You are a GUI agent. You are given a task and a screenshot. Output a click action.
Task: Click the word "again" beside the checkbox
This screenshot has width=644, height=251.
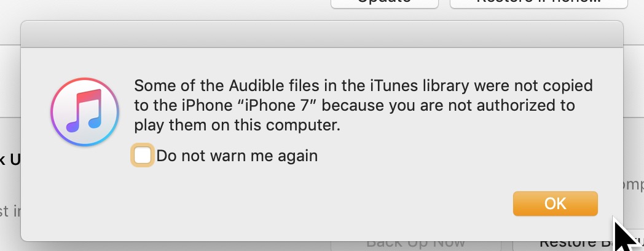click(298, 156)
